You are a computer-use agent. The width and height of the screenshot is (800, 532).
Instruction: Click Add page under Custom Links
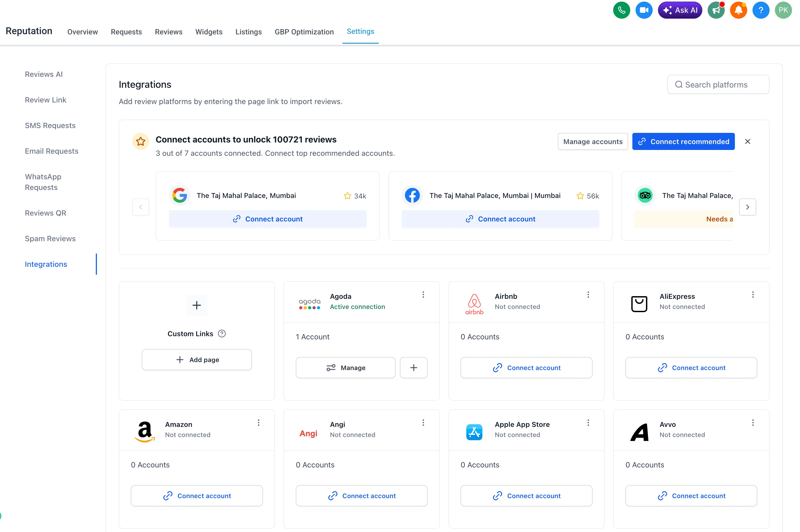pyautogui.click(x=196, y=360)
